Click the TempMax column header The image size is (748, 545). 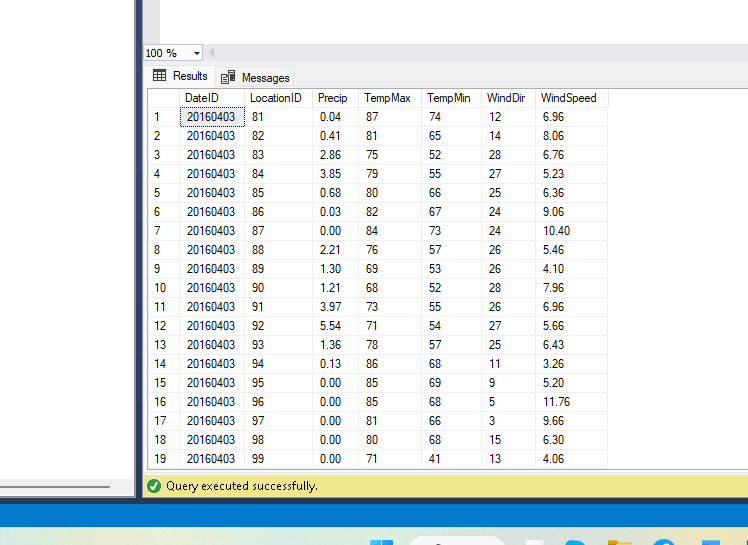[x=387, y=98]
